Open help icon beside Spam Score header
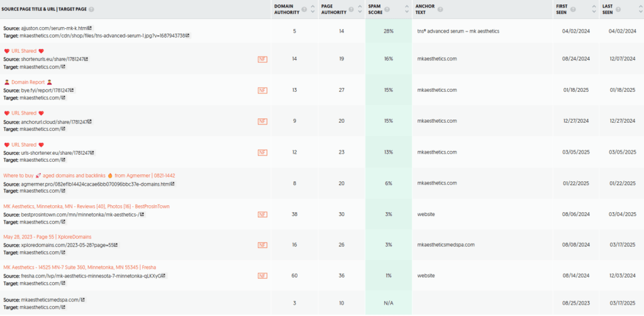The image size is (644, 316). click(387, 9)
